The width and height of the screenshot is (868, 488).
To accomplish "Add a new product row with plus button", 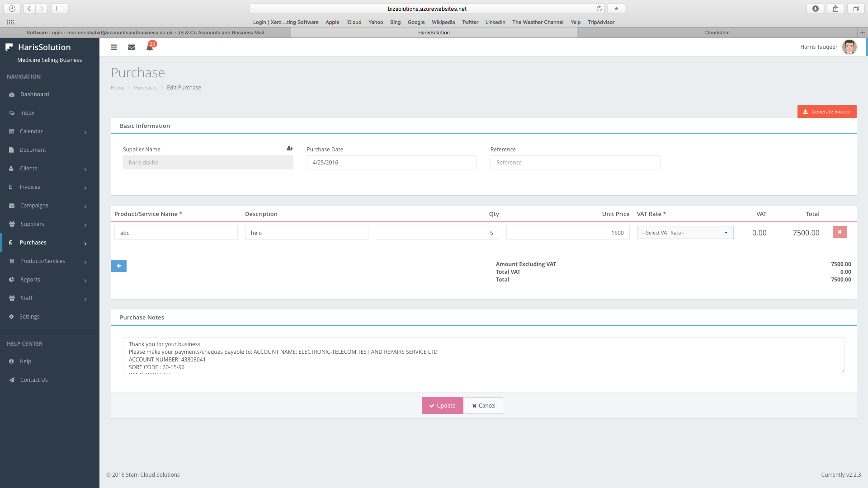I will (x=118, y=266).
